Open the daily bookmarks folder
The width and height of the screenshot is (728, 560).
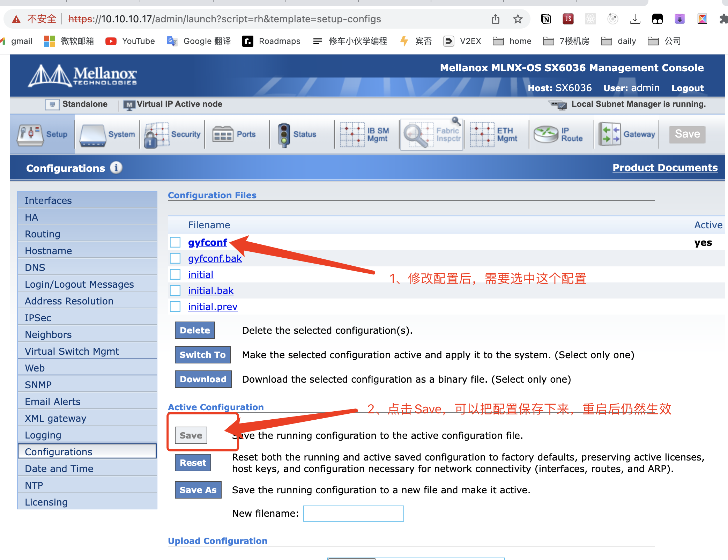click(x=618, y=41)
